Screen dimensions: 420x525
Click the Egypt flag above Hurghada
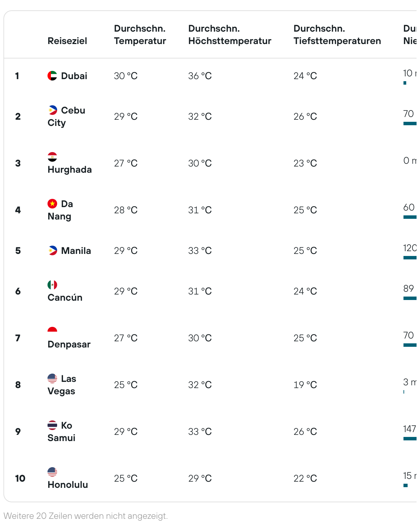[52, 157]
